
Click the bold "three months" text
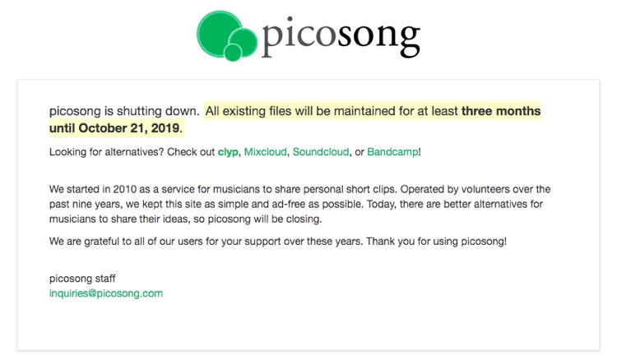tap(501, 111)
